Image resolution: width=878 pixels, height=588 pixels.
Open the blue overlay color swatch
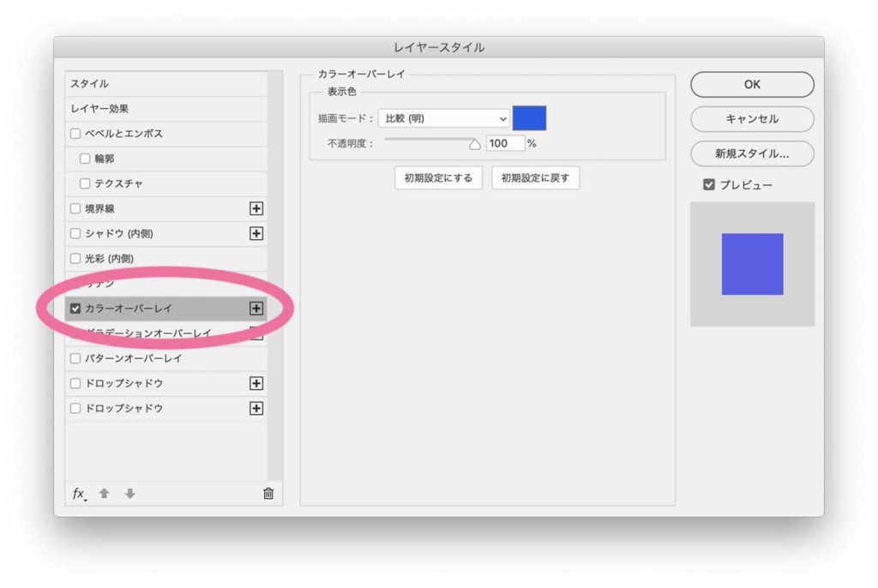tap(529, 118)
